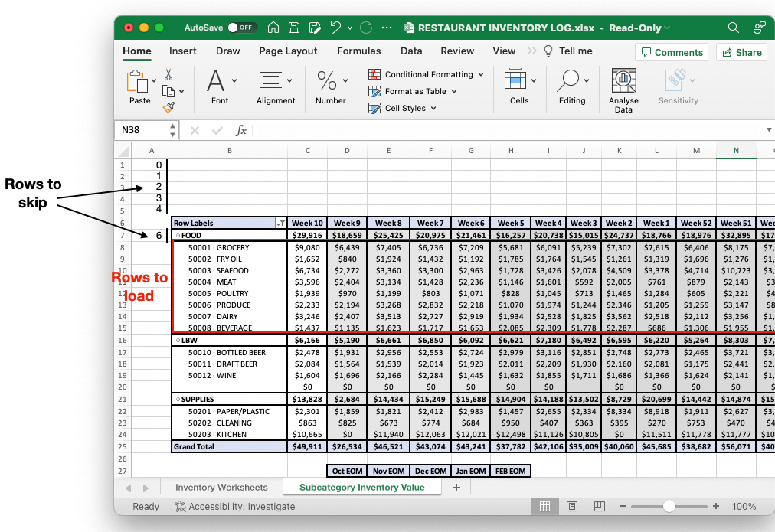
Task: Switch to Inventory Worksheets sheet tab
Action: pos(221,487)
